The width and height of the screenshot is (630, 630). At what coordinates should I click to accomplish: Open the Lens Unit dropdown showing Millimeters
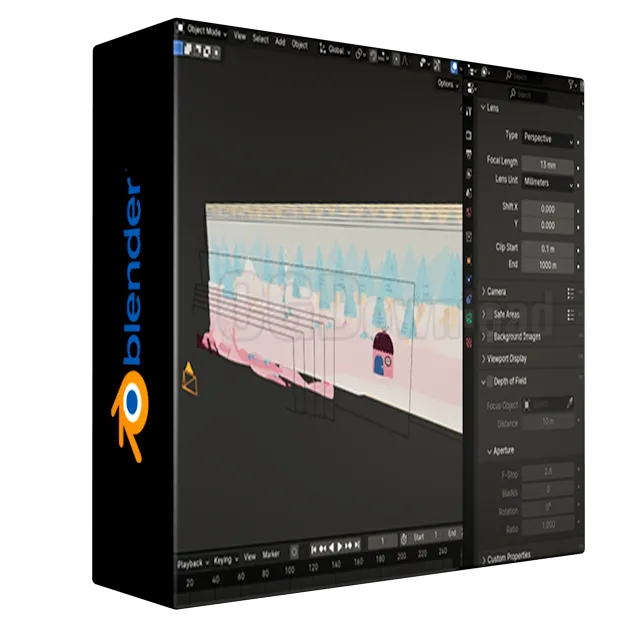(547, 183)
